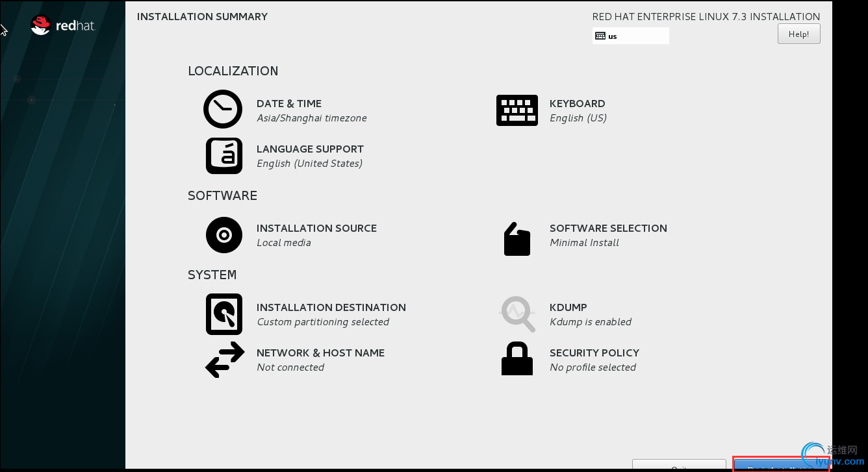The image size is (868, 472).
Task: Open the Software Selection package icon
Action: pyautogui.click(x=517, y=239)
